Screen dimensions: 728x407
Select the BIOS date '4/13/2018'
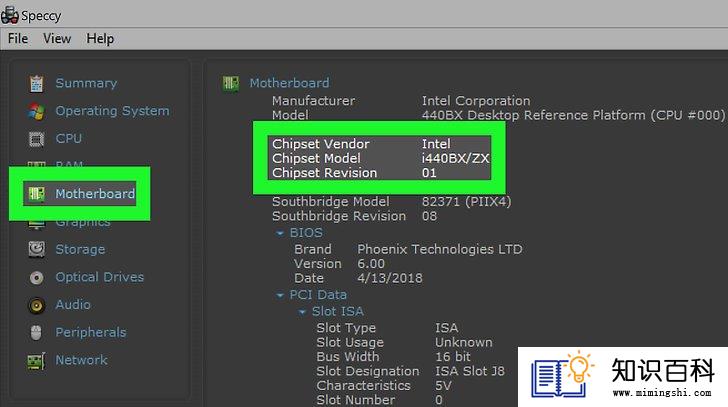click(x=390, y=278)
